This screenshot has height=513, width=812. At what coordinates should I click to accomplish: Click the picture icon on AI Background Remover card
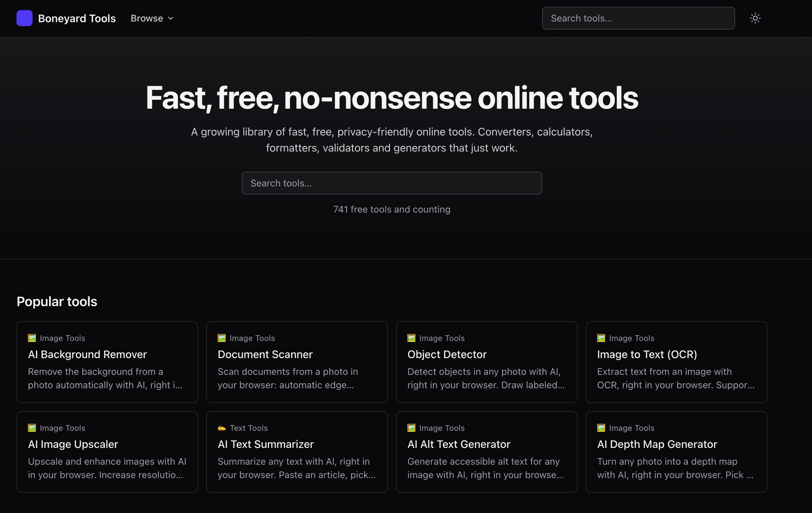click(x=32, y=338)
